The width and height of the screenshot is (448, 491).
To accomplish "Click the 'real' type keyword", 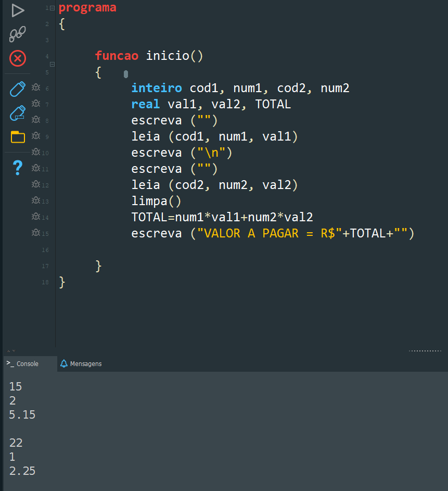I will click(x=146, y=104).
